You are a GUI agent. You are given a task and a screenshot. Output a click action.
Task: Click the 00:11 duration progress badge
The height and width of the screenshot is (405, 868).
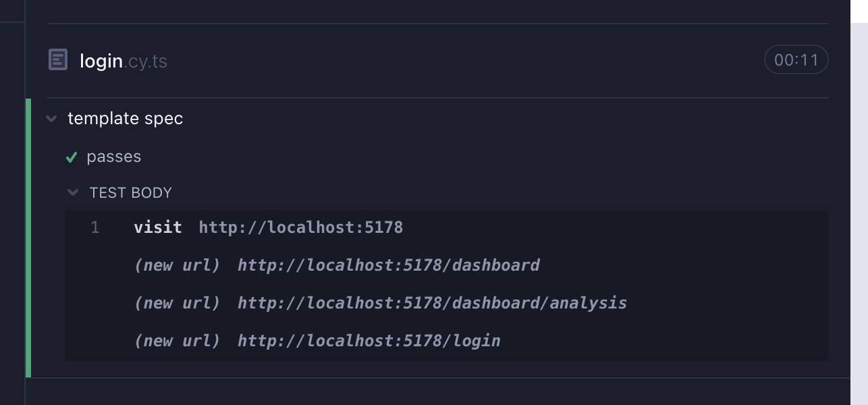click(x=796, y=59)
